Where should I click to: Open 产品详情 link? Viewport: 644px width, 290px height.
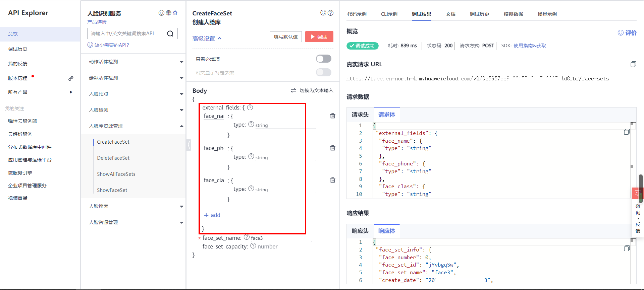tap(97, 22)
